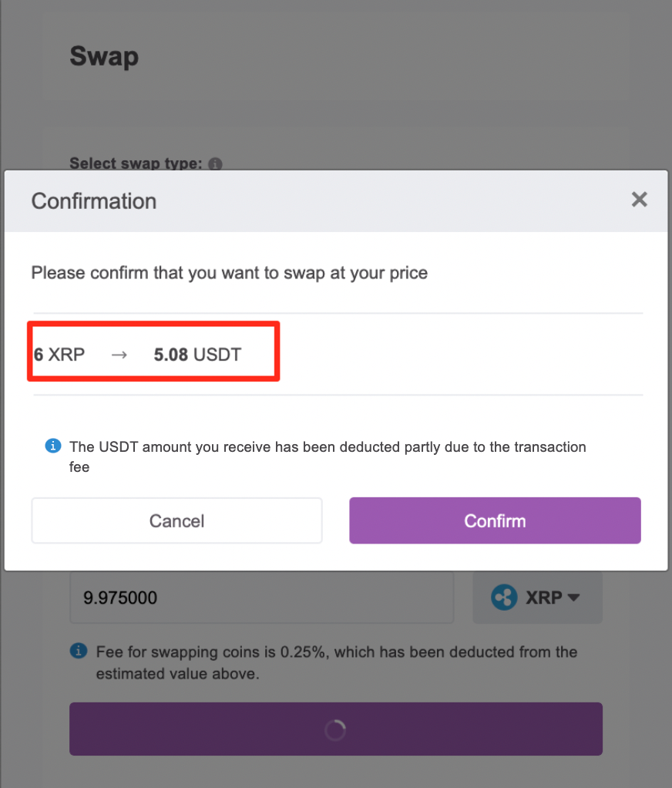Click the info icon next to fee notice
Image resolution: width=672 pixels, height=788 pixels.
click(79, 651)
